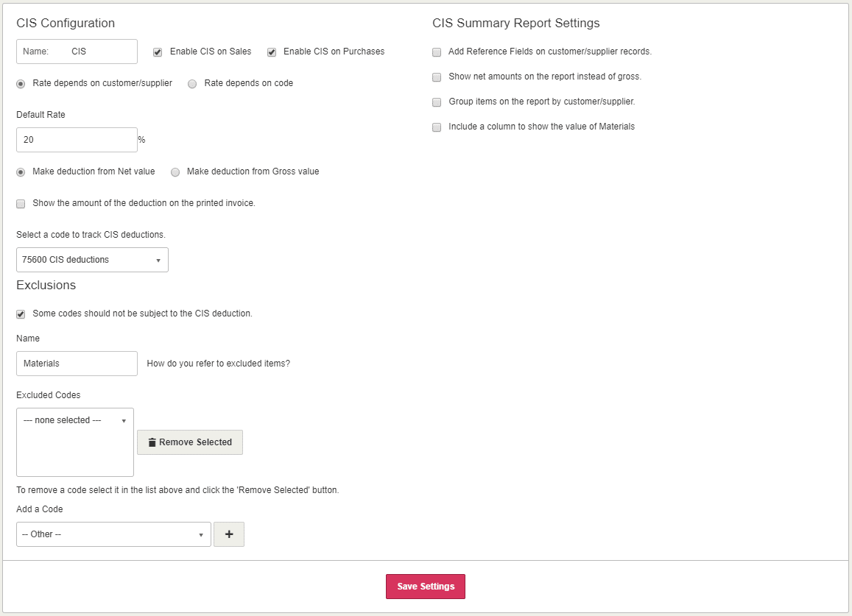Click the Remove Selected trash button
Image resolution: width=852 pixels, height=616 pixels.
(190, 442)
